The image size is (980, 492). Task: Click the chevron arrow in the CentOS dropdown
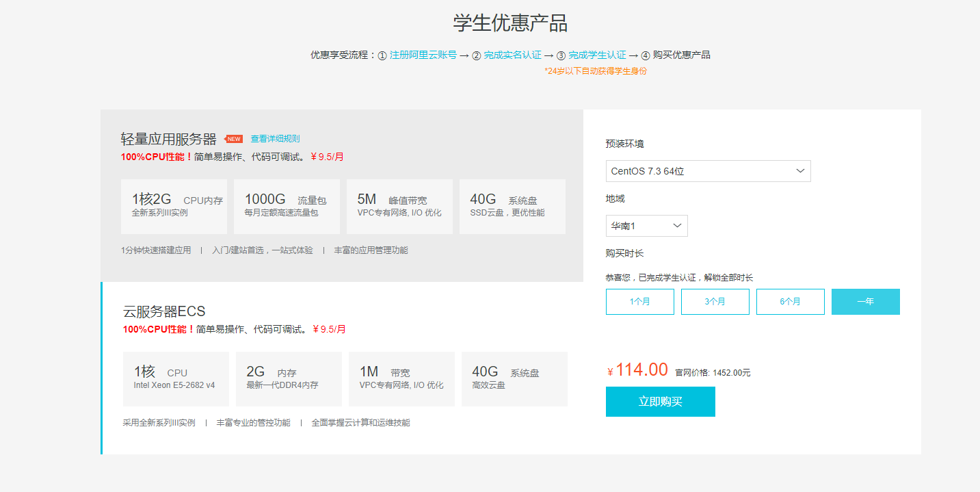click(x=800, y=171)
